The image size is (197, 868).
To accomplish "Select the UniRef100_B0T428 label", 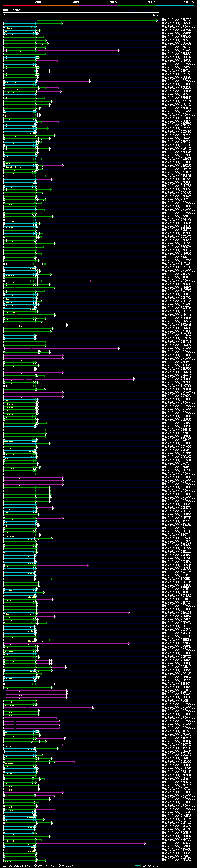I will tap(177, 50).
